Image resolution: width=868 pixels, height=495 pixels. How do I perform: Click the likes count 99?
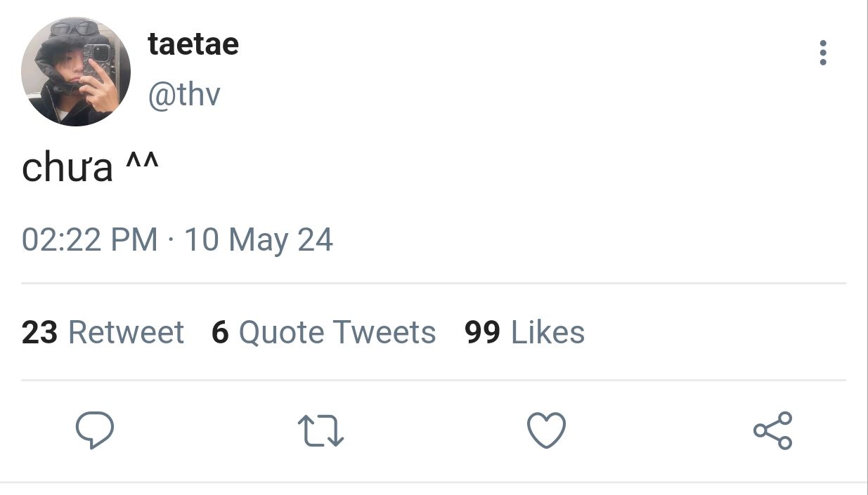point(482,332)
